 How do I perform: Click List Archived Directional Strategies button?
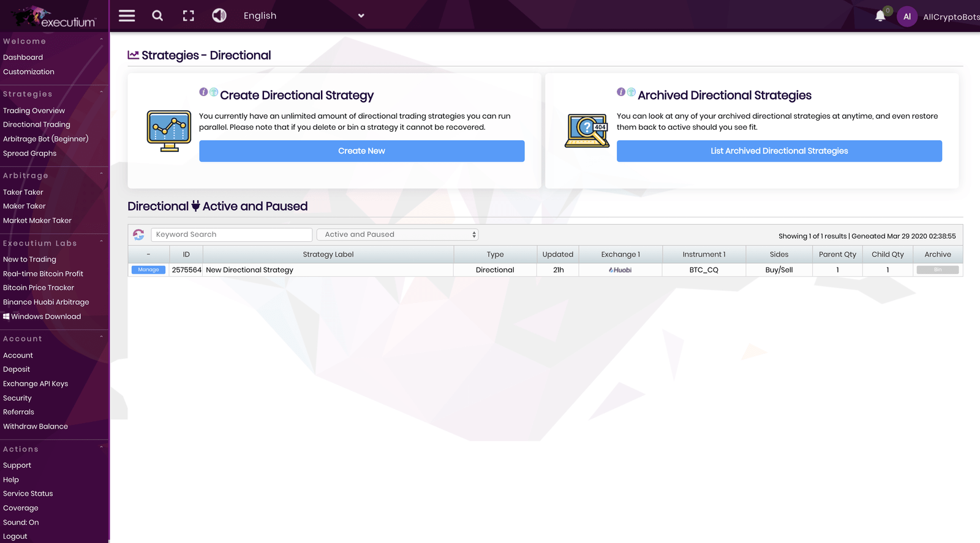(x=779, y=151)
